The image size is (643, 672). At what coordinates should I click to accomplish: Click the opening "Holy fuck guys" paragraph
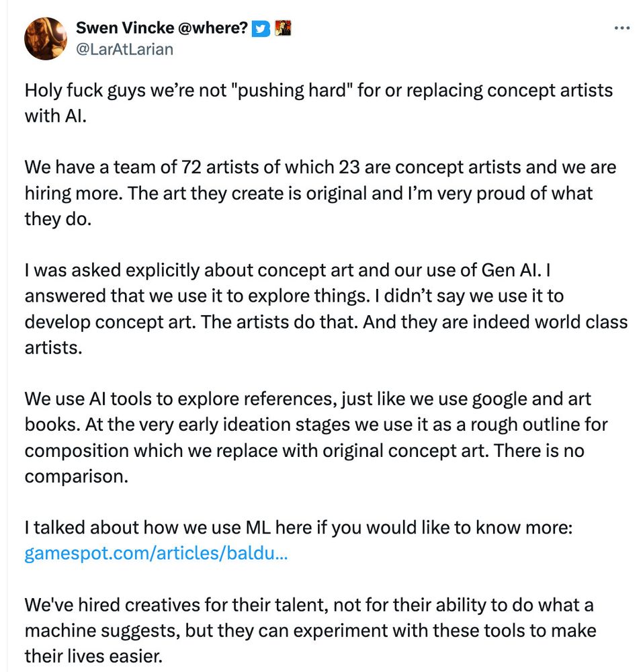(x=318, y=102)
